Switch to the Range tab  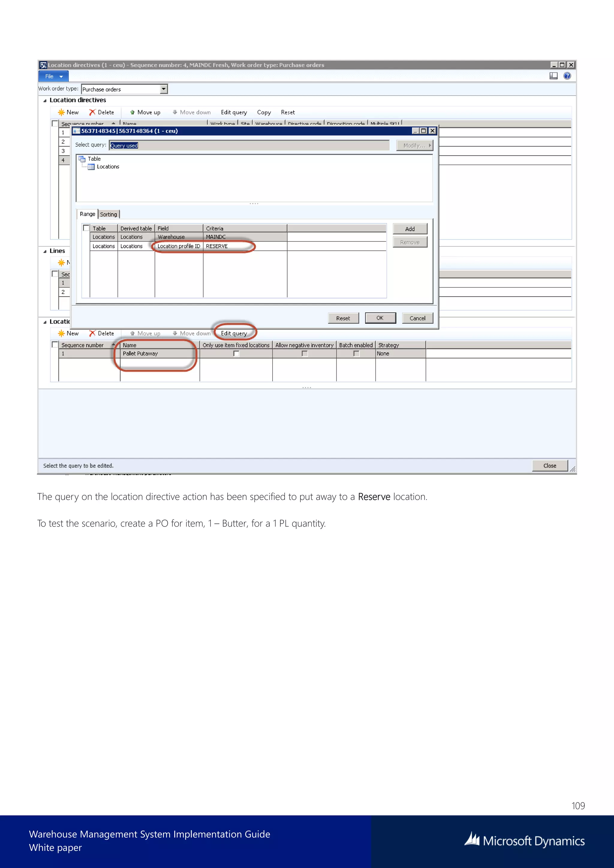coord(87,214)
